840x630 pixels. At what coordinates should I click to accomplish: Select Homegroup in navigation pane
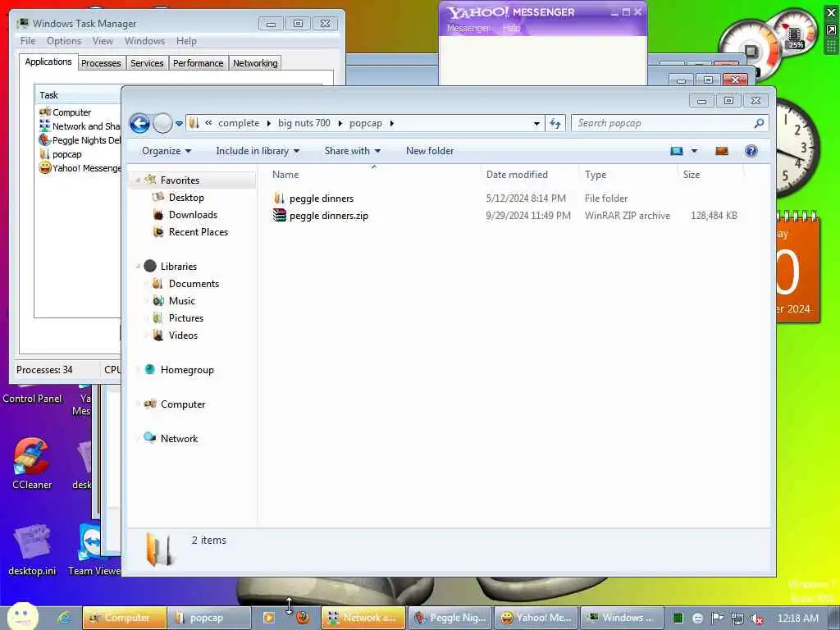(x=187, y=370)
